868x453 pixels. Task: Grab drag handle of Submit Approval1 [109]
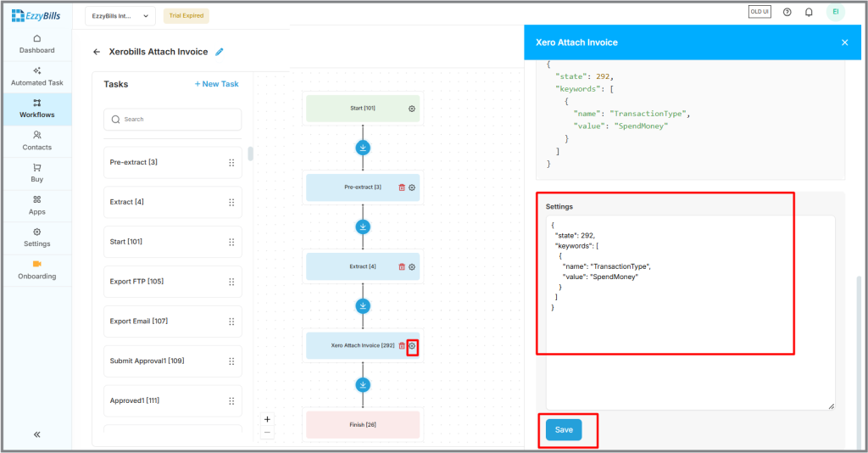coord(231,361)
